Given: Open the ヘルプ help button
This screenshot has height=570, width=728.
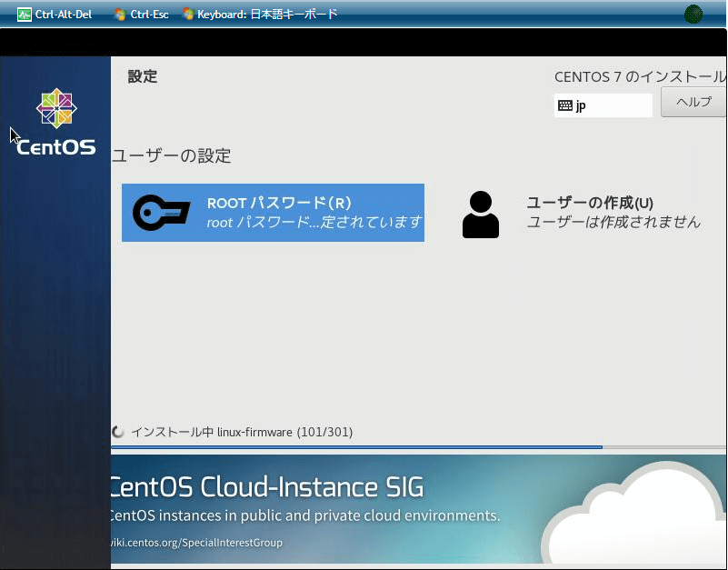Looking at the screenshot, I should [693, 102].
